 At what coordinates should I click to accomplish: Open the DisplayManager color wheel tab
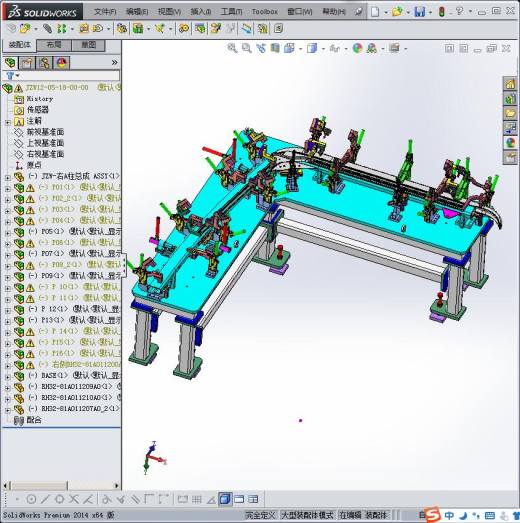pyautogui.click(x=62, y=63)
